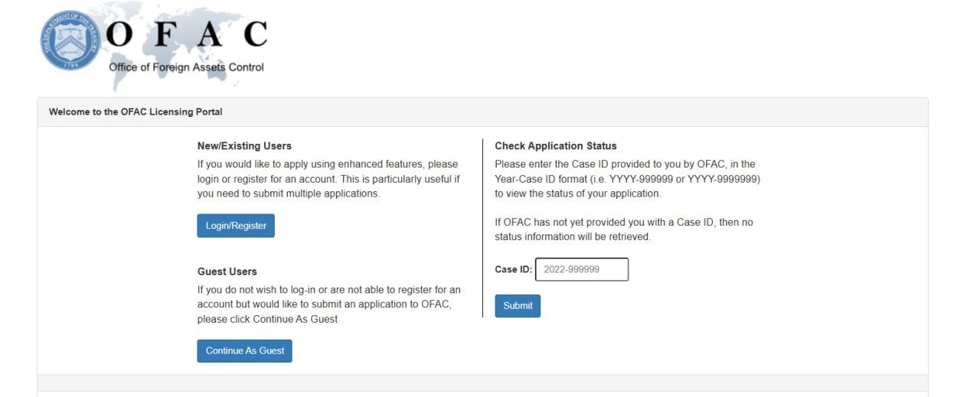Image resolution: width=980 pixels, height=397 pixels.
Task: Focus the Case ID input field
Action: pyautogui.click(x=581, y=269)
